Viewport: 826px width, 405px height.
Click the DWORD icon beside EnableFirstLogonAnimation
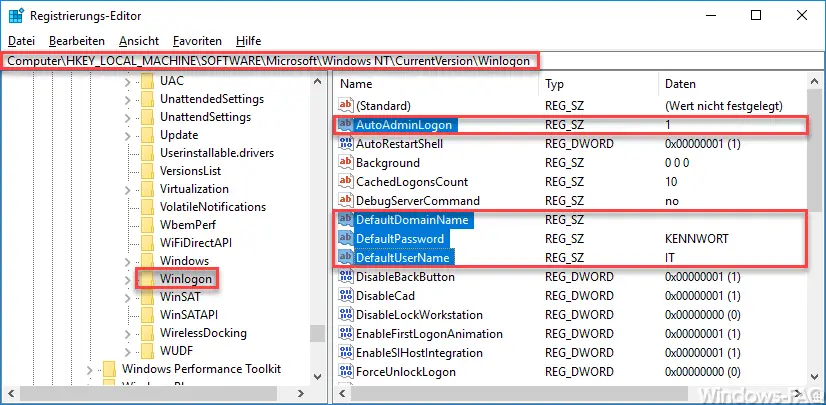346,333
